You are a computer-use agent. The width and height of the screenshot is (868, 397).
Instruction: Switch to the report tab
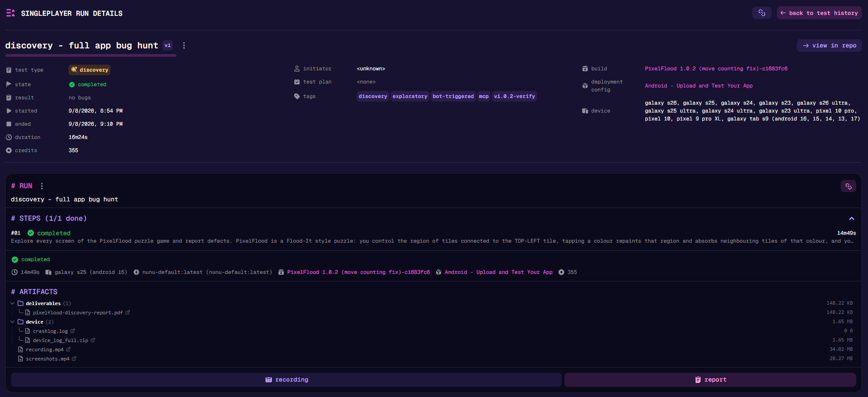710,380
